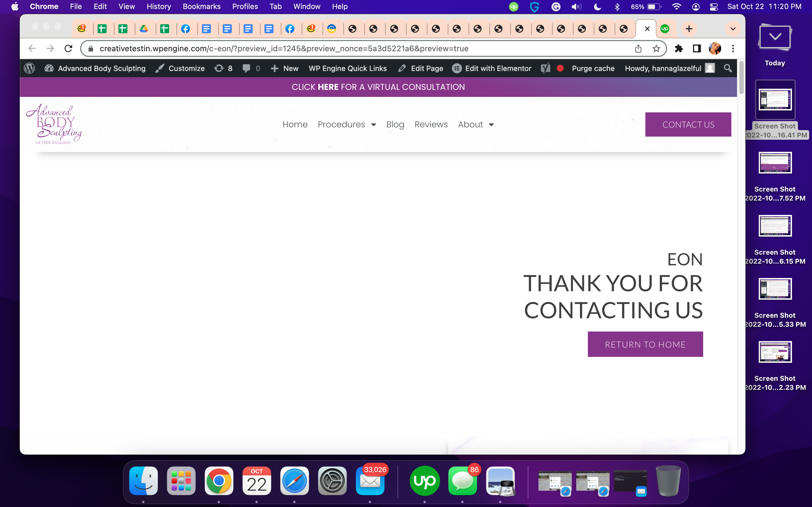Open the Chrome extensions puzzle icon
The image size is (812, 507).
pos(679,49)
